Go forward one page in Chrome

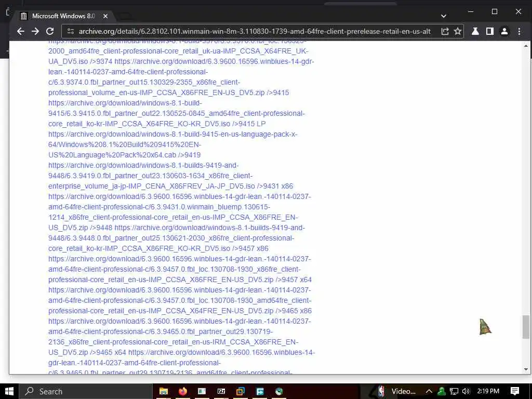[35, 32]
